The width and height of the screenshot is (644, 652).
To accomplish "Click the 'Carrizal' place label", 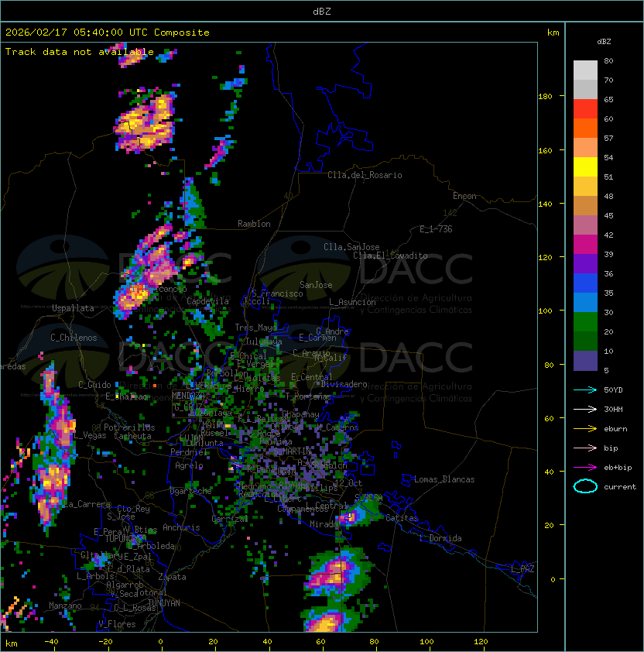I will pyautogui.click(x=230, y=519).
